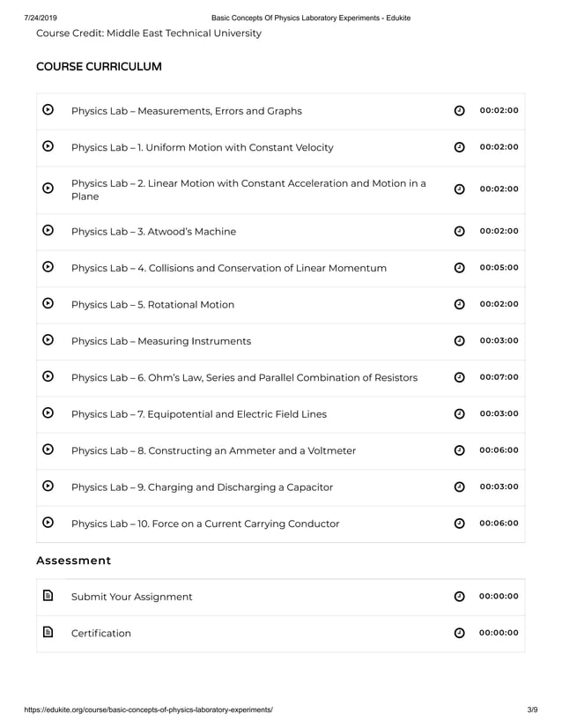The height and width of the screenshot is (728, 562).
Task: Open Force on a Current Carrying Conductor lesson
Action: (204, 524)
